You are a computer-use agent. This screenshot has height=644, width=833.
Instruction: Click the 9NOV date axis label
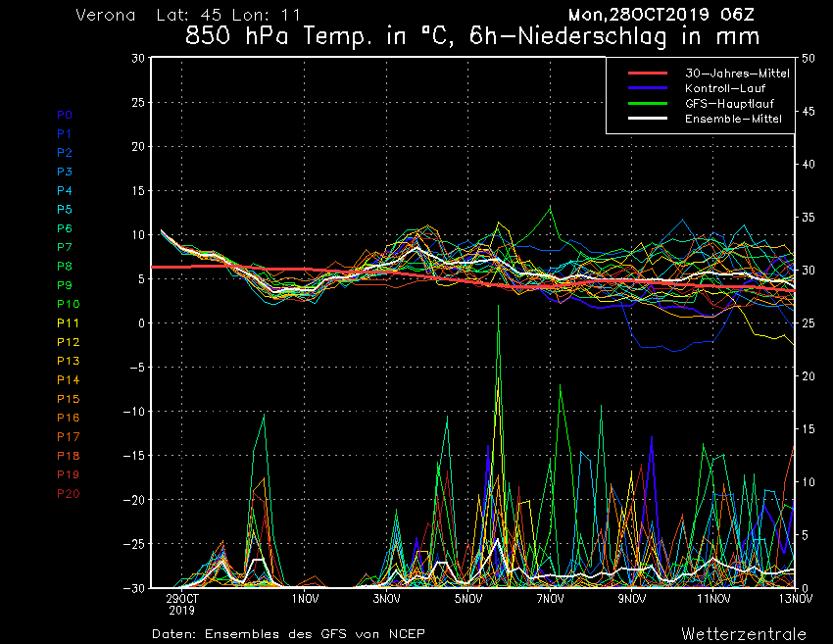632,599
